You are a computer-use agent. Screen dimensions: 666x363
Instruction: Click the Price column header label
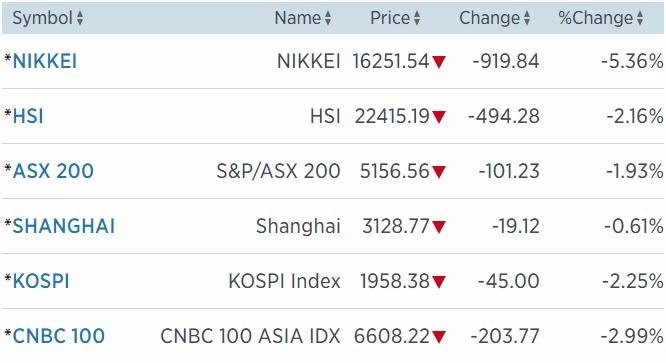[x=390, y=18]
